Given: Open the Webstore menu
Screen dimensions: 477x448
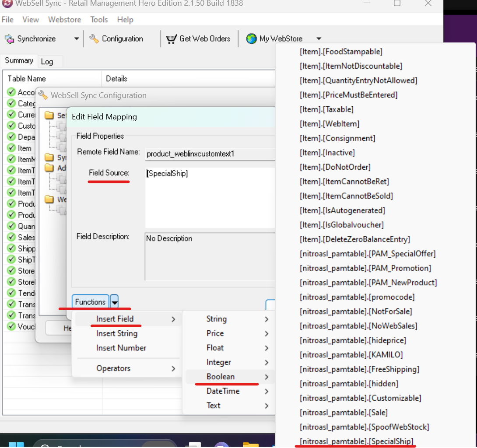Looking at the screenshot, I should tap(64, 20).
